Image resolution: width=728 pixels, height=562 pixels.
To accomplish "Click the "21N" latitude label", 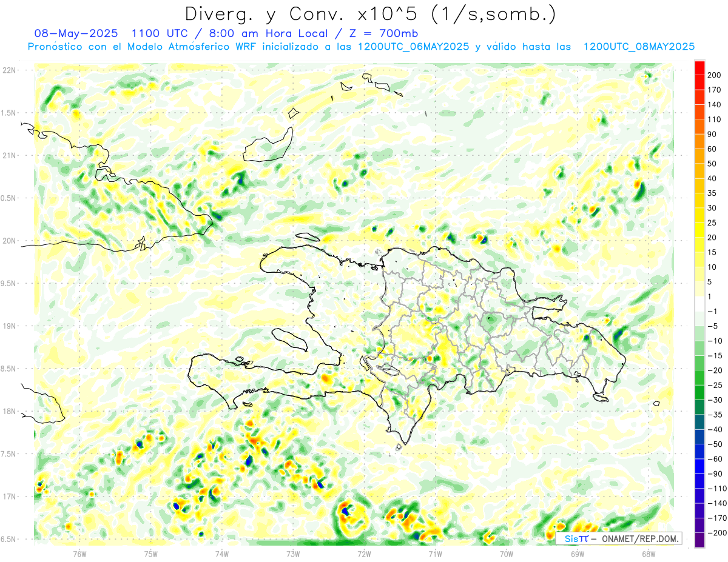I will click(8, 155).
